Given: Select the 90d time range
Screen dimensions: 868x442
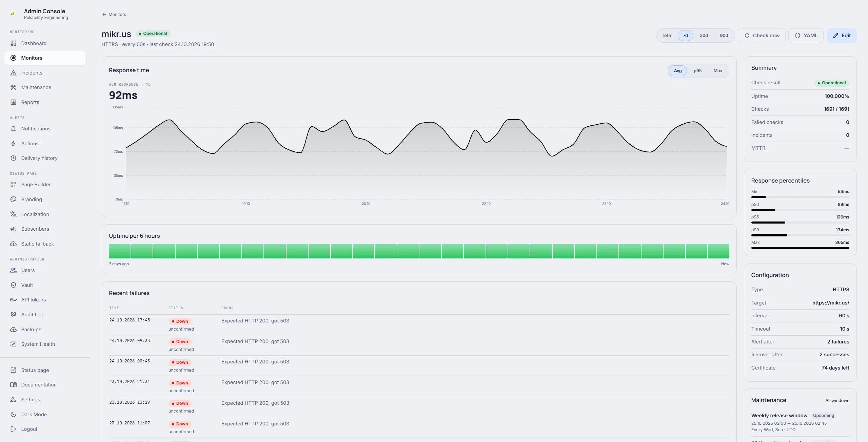Looking at the screenshot, I should 724,36.
